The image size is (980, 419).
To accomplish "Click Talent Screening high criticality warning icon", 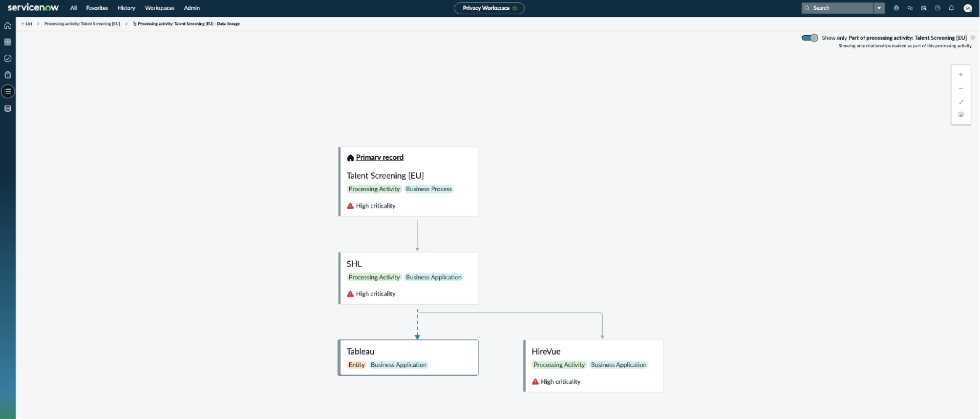I will coord(350,206).
